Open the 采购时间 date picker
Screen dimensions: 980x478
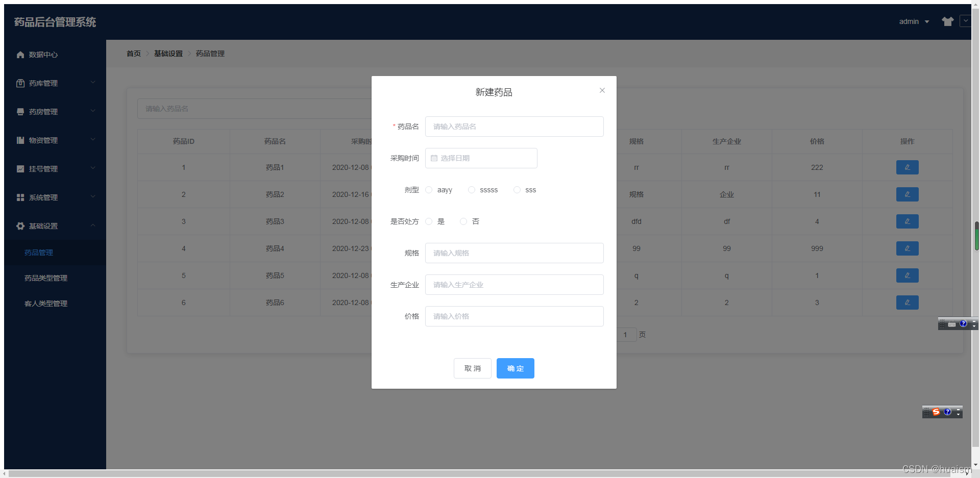481,158
